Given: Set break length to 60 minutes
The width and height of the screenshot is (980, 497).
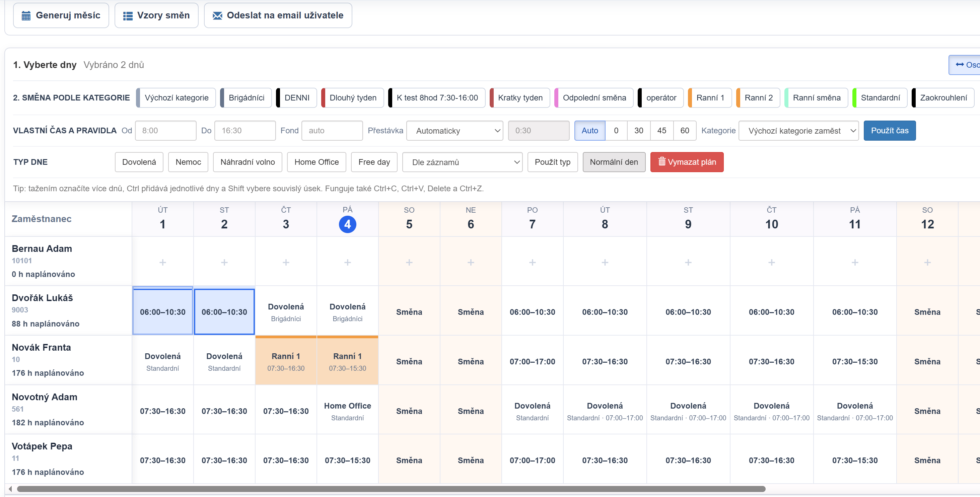Looking at the screenshot, I should (685, 131).
